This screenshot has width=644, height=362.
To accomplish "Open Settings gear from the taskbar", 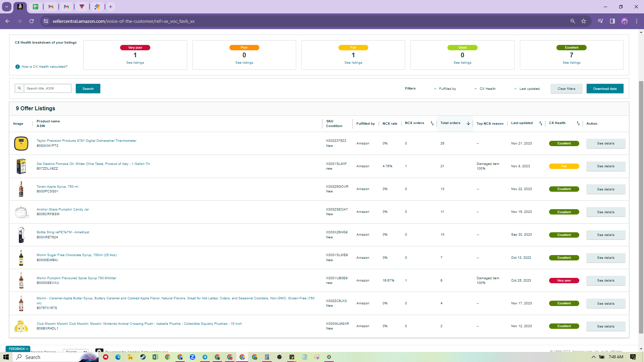I will coord(329,357).
